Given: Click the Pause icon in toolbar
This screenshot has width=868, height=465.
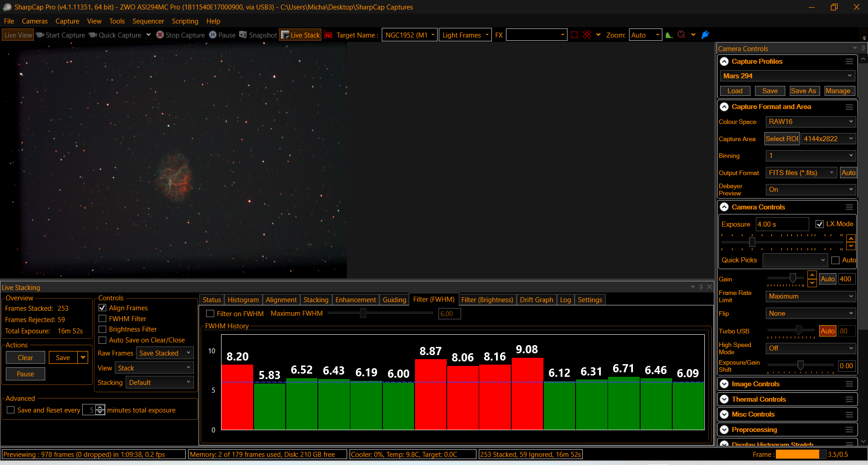Looking at the screenshot, I should [x=212, y=35].
